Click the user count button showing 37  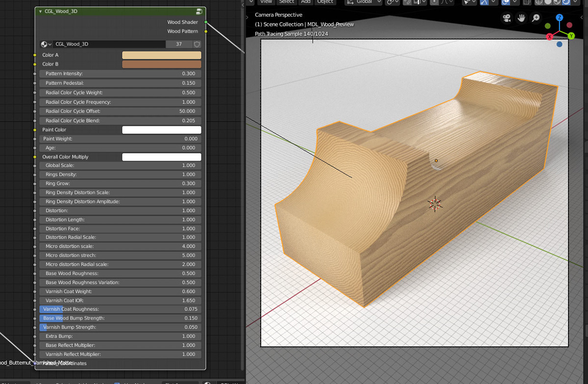[178, 44]
